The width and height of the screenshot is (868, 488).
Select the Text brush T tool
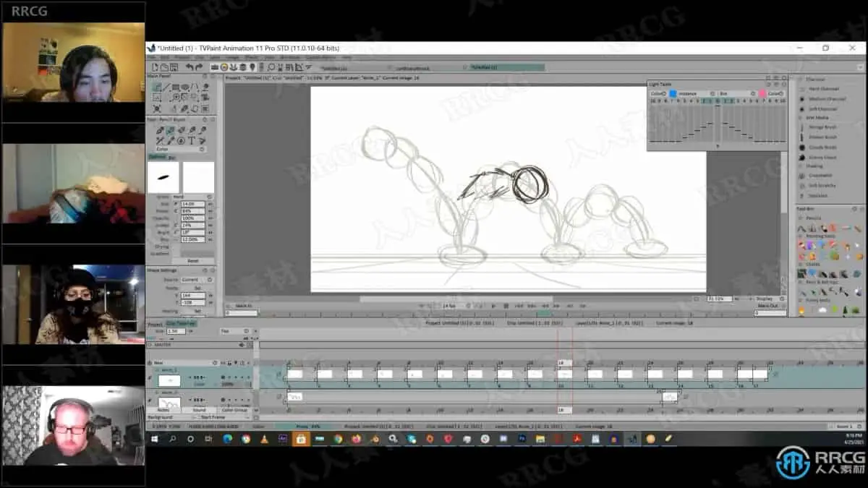coord(191,141)
